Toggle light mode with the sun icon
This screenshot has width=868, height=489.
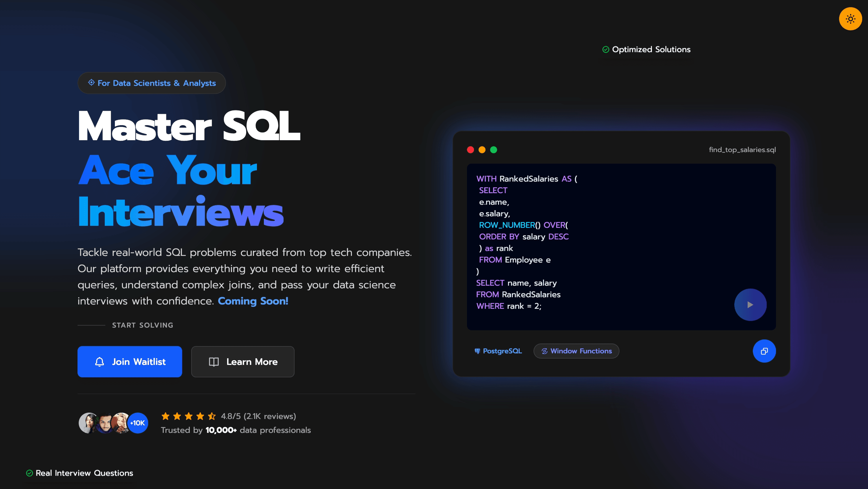point(850,19)
